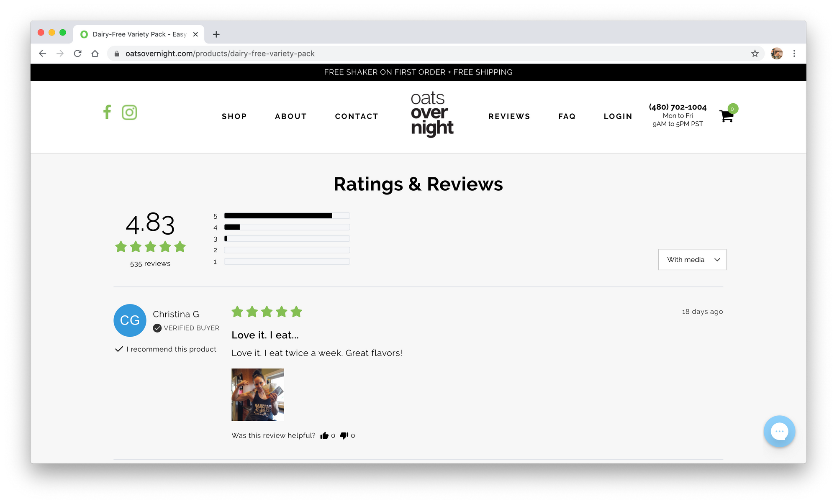Bookmark this page with star icon

click(755, 54)
